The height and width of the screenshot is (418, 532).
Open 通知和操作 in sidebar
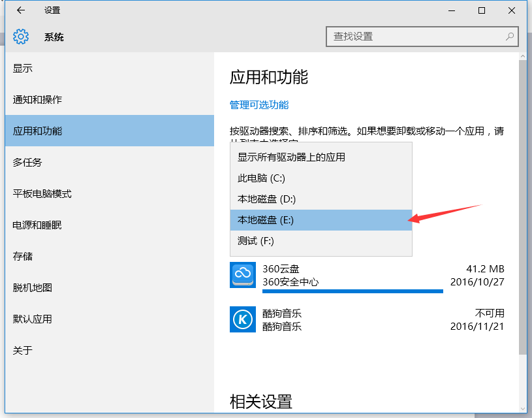pyautogui.click(x=109, y=99)
